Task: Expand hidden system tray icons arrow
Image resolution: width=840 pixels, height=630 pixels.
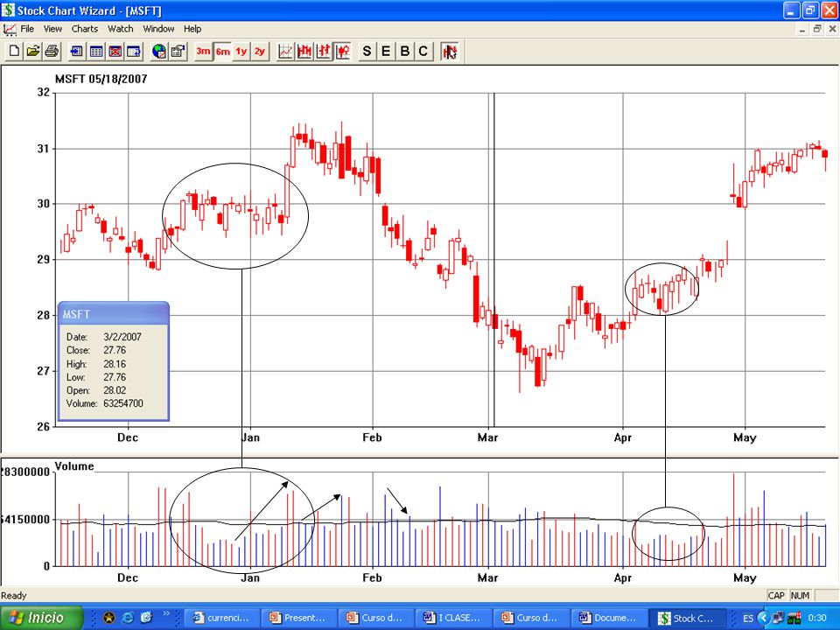Action: [x=765, y=619]
